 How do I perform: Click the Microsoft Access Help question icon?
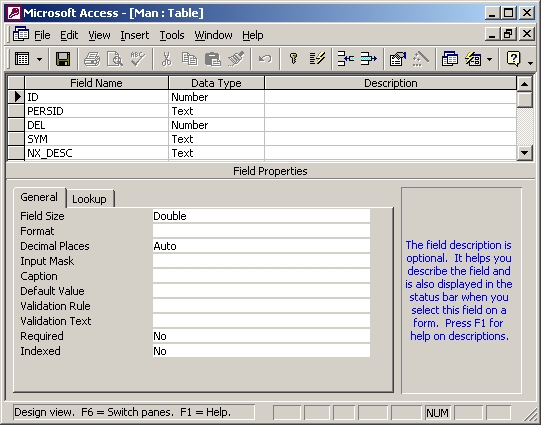click(x=513, y=59)
